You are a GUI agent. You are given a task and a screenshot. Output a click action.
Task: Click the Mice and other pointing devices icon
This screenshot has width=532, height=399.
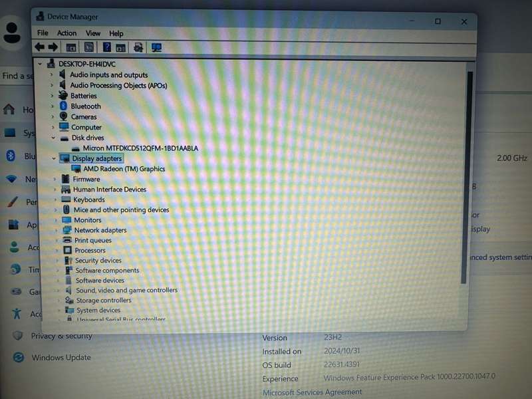pos(66,209)
